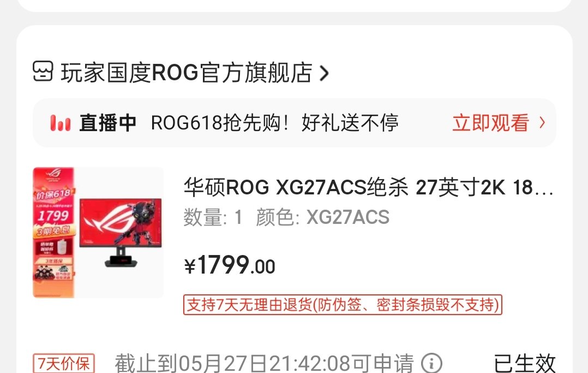Screen dimensions: 588x373
Task: Click 立即观看 to watch live
Action: coord(490,123)
